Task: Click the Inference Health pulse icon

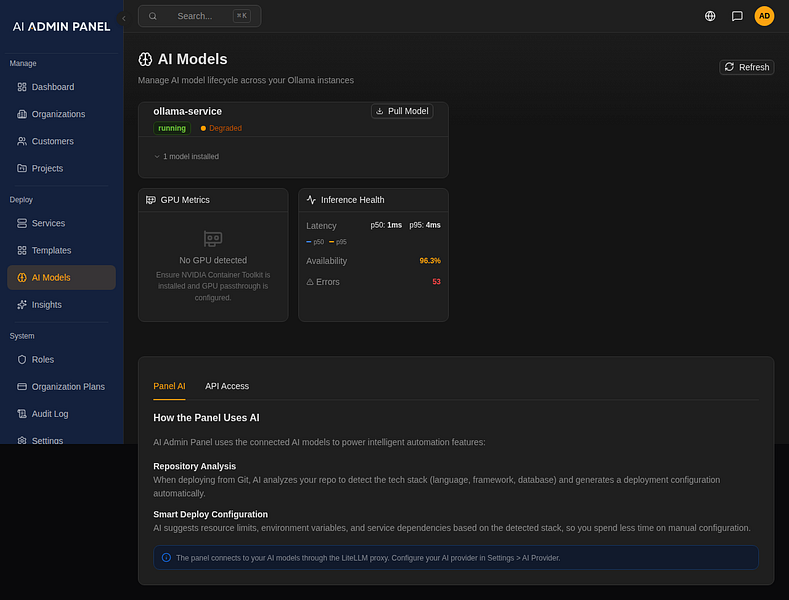Action: coord(311,200)
